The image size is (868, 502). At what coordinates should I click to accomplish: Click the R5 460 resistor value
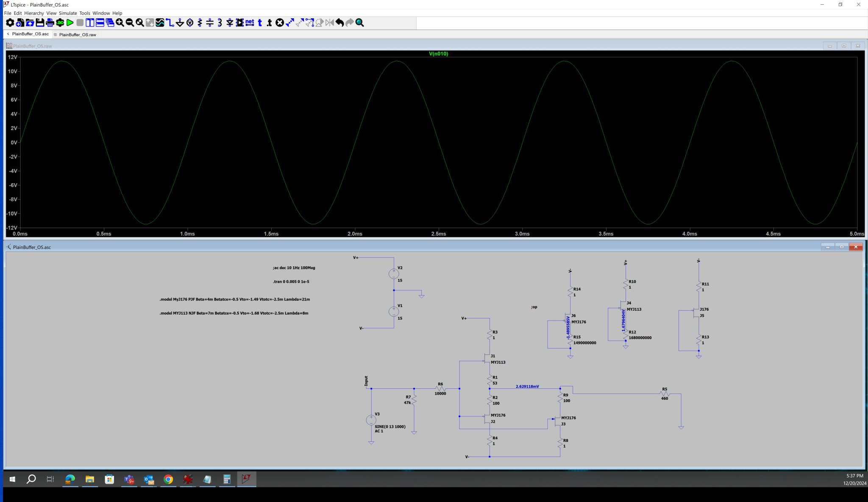665,399
